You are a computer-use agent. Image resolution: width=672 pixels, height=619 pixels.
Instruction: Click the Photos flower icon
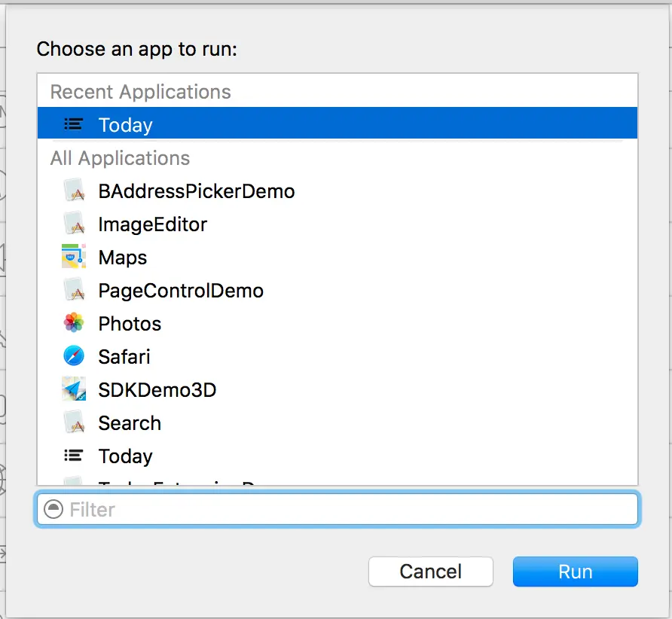coord(74,323)
